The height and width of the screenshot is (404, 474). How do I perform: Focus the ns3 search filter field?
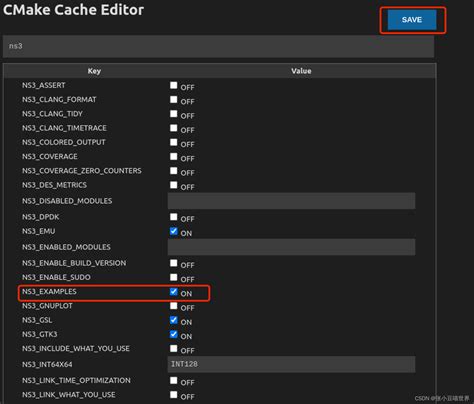tap(218, 46)
